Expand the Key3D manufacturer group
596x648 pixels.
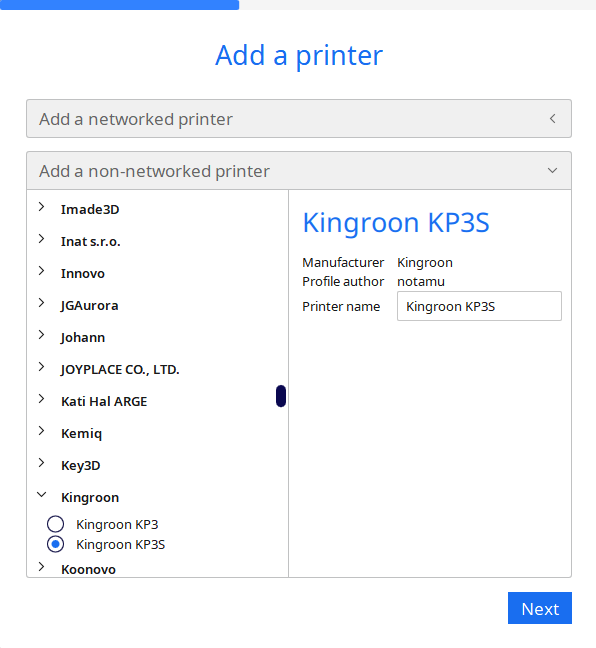point(41,463)
